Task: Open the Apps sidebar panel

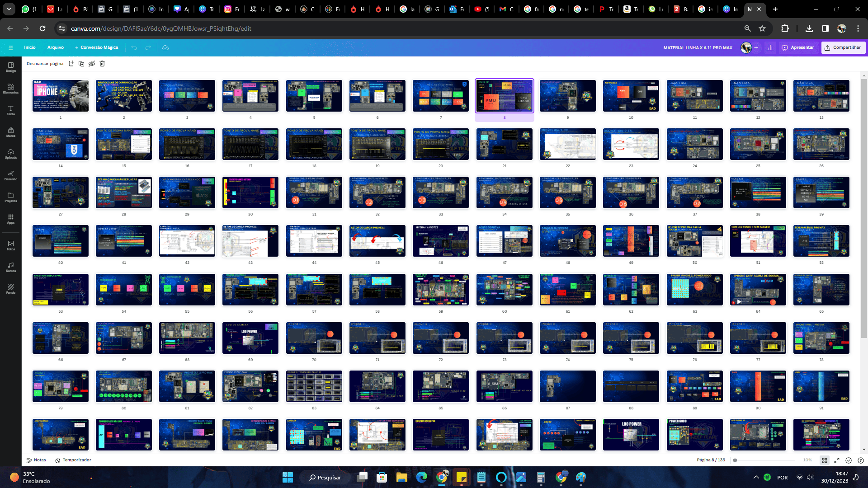Action: [11, 219]
